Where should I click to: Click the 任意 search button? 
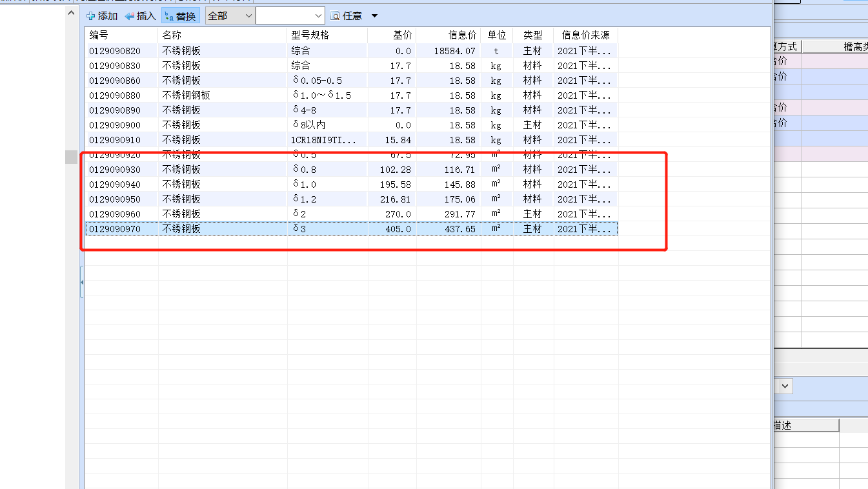[346, 15]
